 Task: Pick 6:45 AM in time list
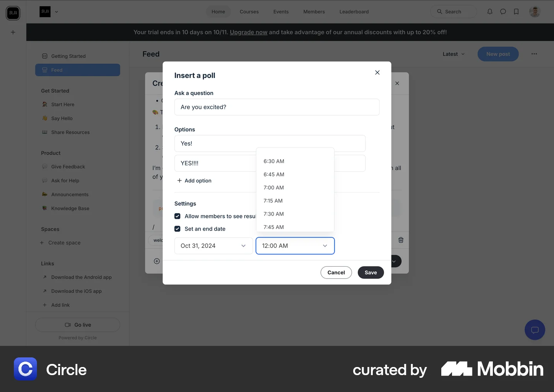(x=295, y=174)
